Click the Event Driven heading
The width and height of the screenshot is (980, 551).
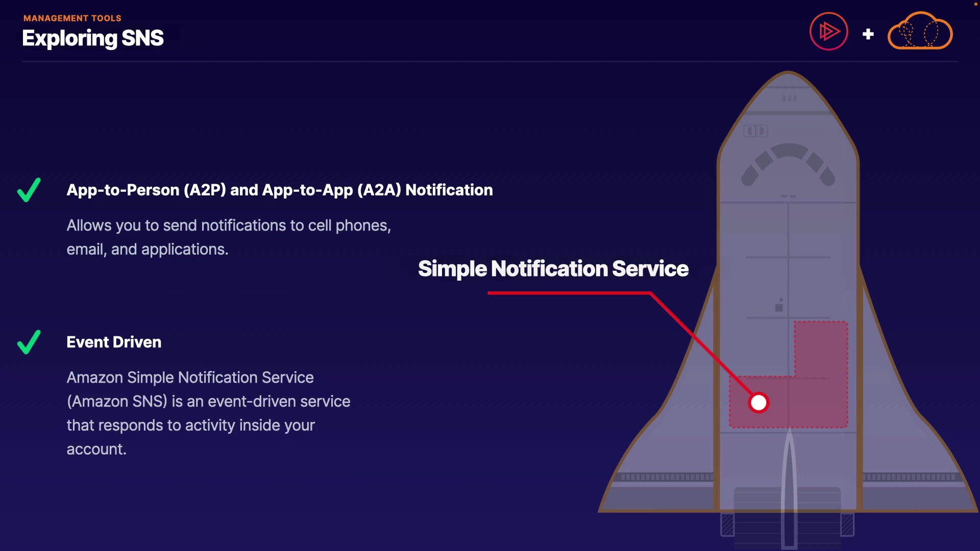point(114,342)
